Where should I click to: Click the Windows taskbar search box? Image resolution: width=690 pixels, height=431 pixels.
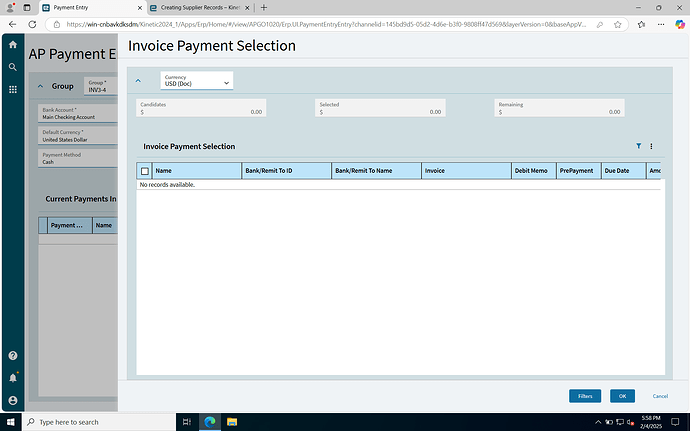coord(99,422)
